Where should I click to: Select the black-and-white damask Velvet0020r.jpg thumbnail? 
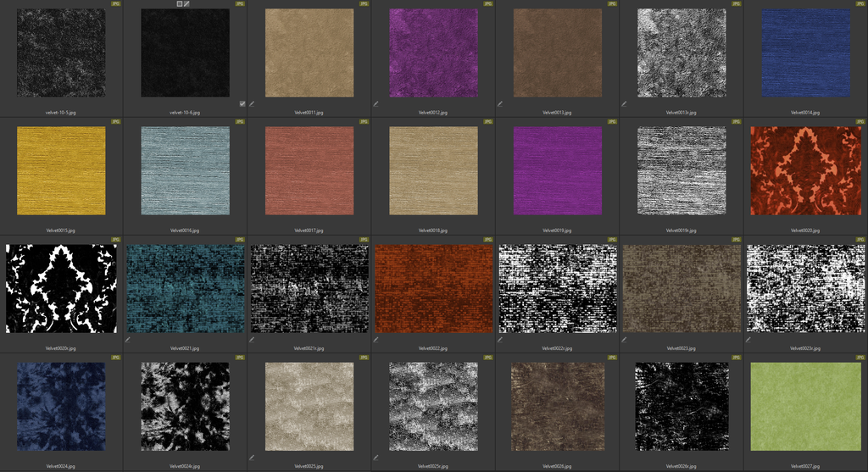[61, 288]
